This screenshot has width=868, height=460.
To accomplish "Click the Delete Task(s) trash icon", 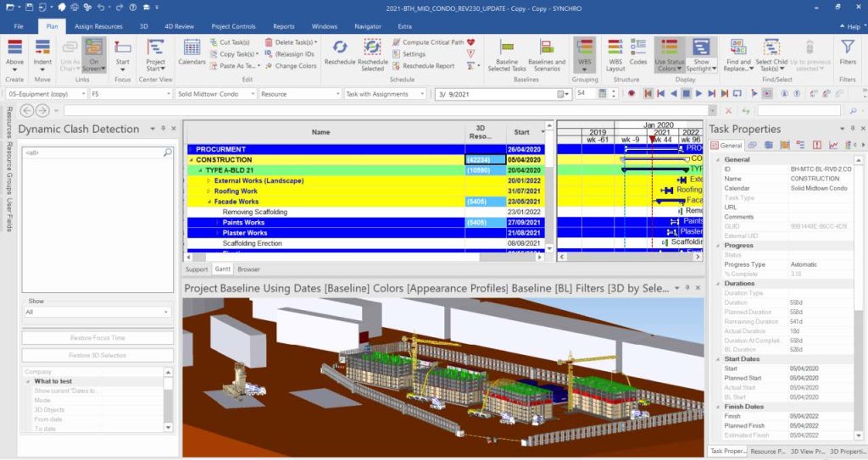I will tap(269, 42).
